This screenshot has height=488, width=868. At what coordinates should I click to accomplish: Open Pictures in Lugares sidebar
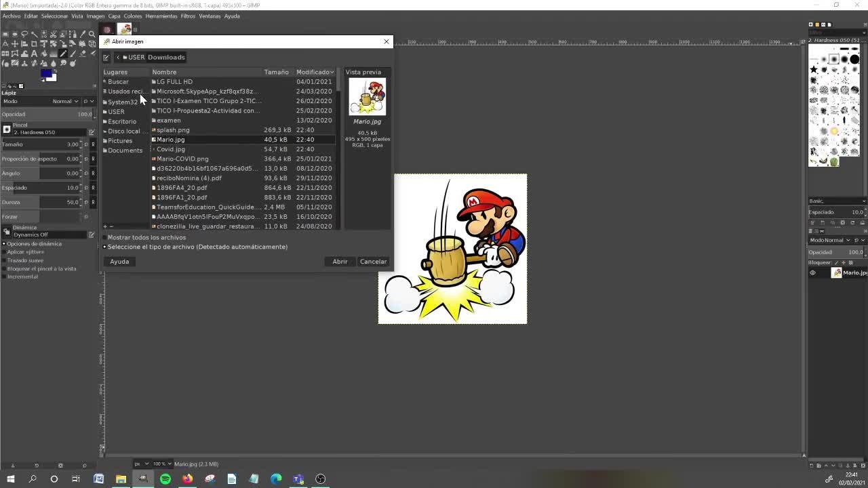point(125,141)
